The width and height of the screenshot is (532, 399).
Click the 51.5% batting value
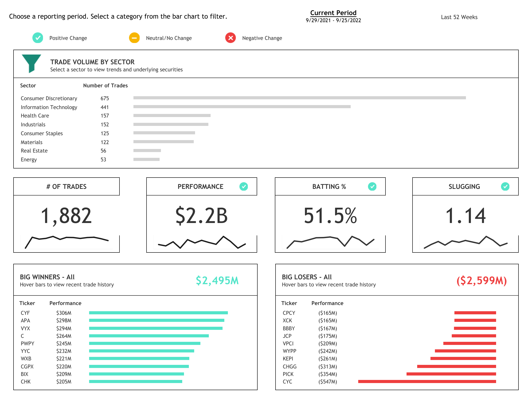pos(330,215)
